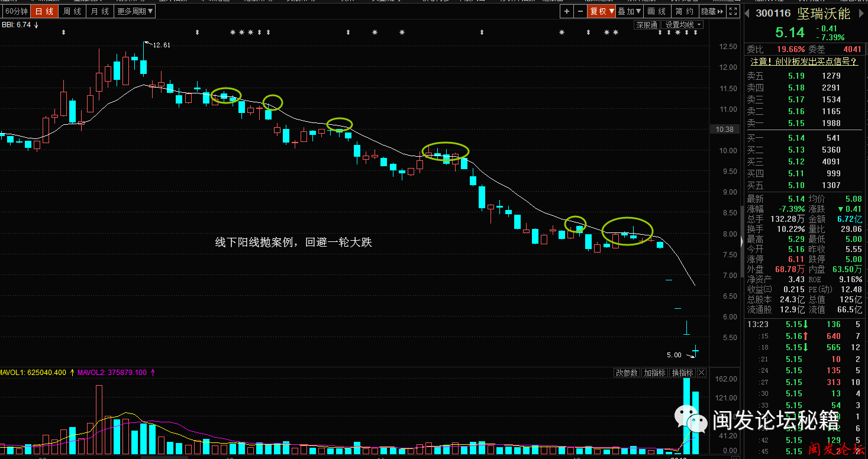Open the 更多周期 period dropdown
The height and width of the screenshot is (459, 868).
[x=135, y=11]
